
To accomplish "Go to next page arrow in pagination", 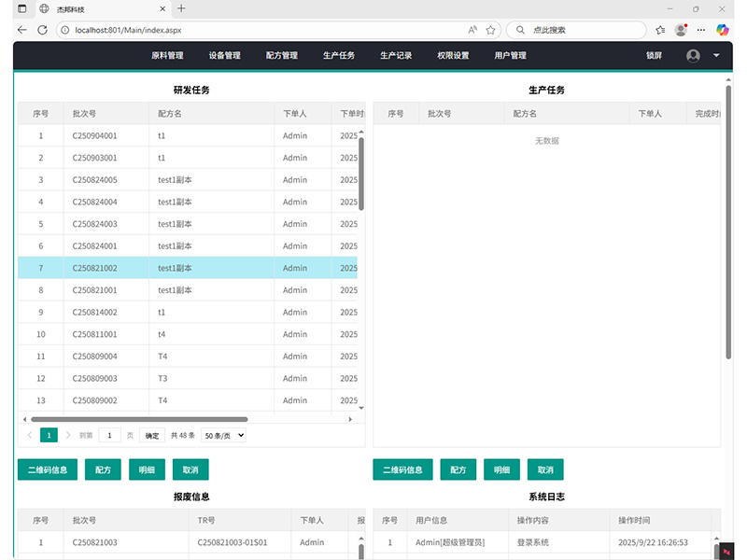I will (x=67, y=435).
